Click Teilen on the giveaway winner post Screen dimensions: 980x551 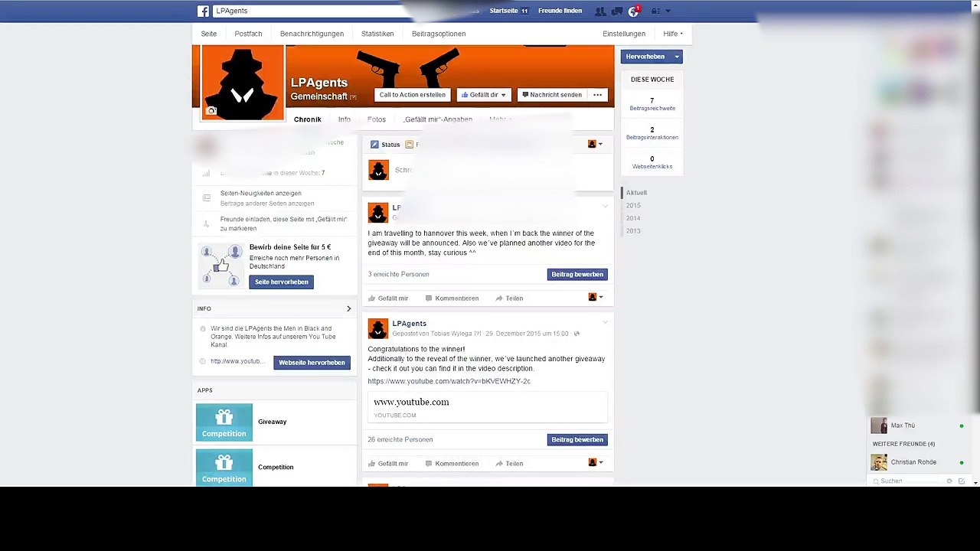509,464
